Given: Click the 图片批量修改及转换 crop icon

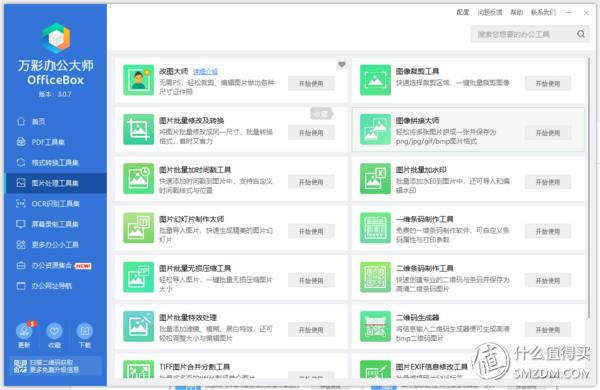Looking at the screenshot, I should coord(139,129).
